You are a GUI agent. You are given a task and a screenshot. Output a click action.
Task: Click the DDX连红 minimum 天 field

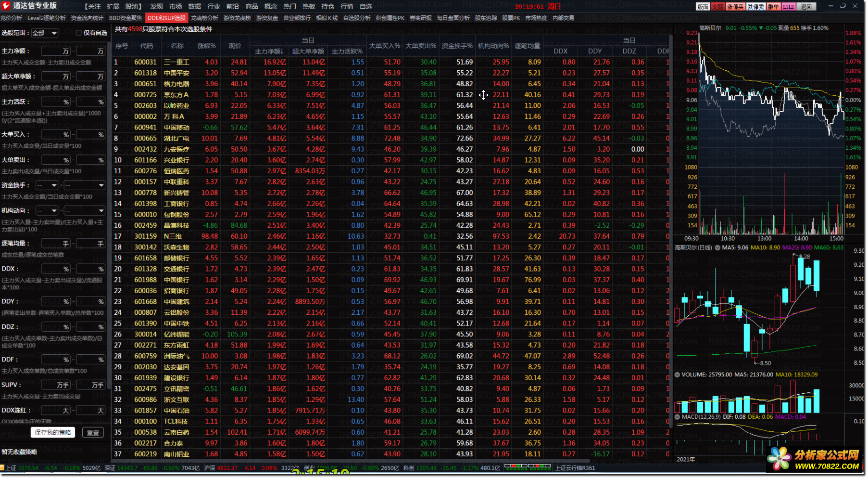(x=56, y=411)
